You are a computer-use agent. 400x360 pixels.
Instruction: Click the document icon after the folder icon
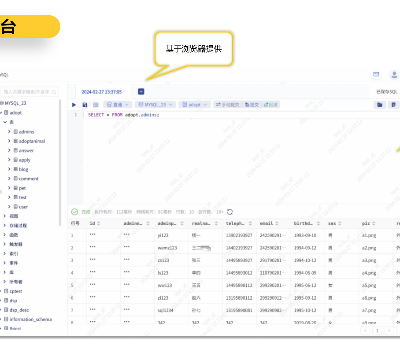[x=393, y=105]
